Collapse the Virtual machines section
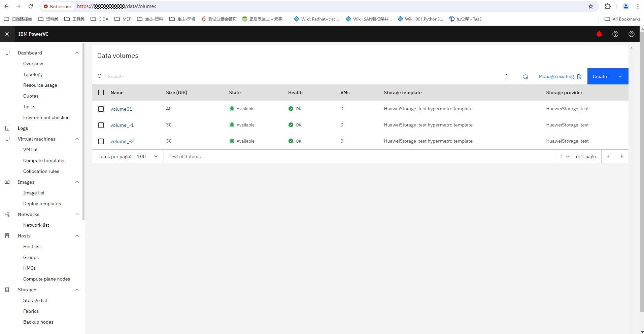 tap(77, 139)
